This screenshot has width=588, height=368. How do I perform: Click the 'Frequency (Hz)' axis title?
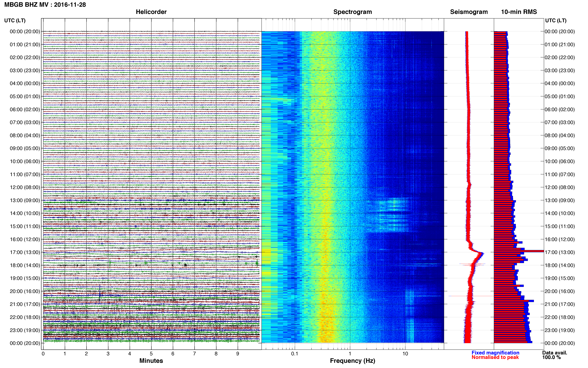(352, 361)
